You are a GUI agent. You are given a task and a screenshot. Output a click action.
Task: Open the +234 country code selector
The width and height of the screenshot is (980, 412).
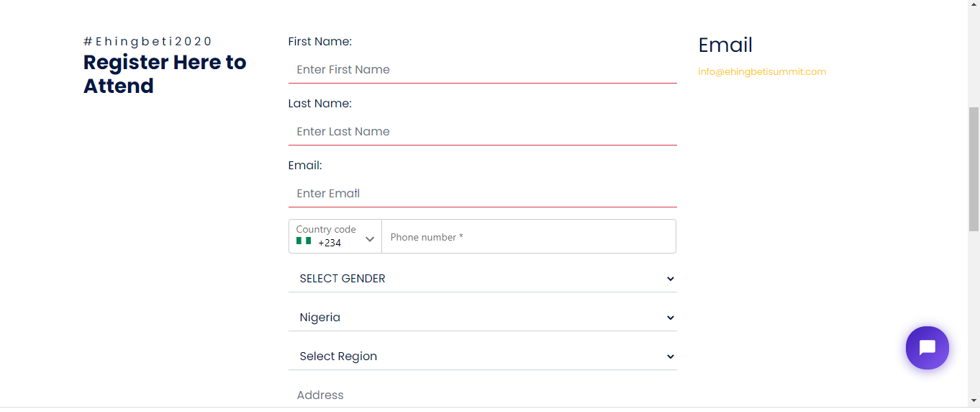pos(335,236)
